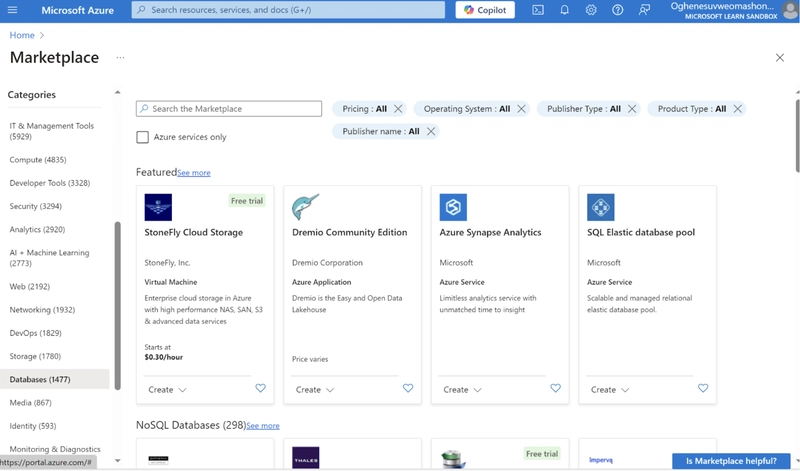
Task: Enable the Azure services only checkbox
Action: (x=142, y=137)
